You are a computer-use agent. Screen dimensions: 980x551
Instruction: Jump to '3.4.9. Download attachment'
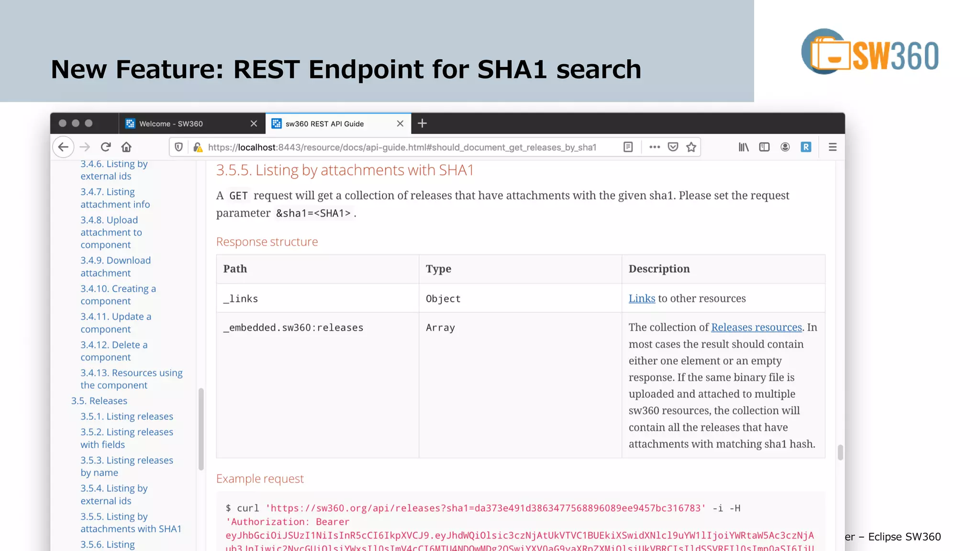point(115,267)
